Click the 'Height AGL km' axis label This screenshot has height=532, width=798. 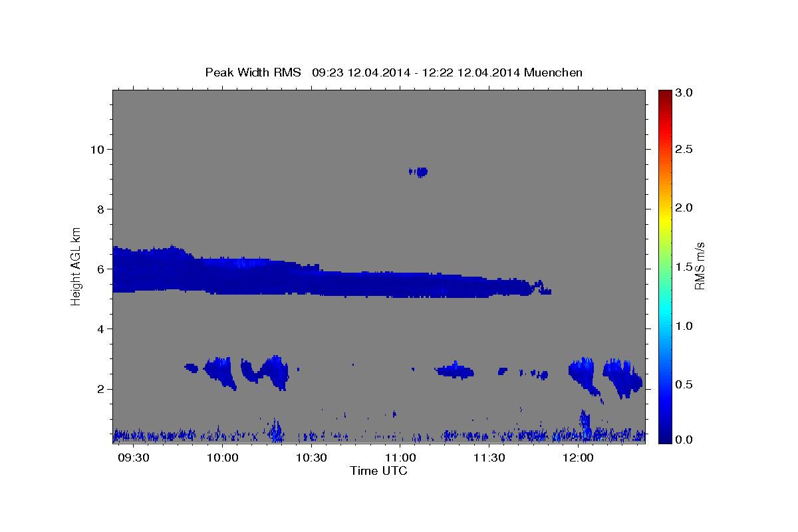(76, 266)
